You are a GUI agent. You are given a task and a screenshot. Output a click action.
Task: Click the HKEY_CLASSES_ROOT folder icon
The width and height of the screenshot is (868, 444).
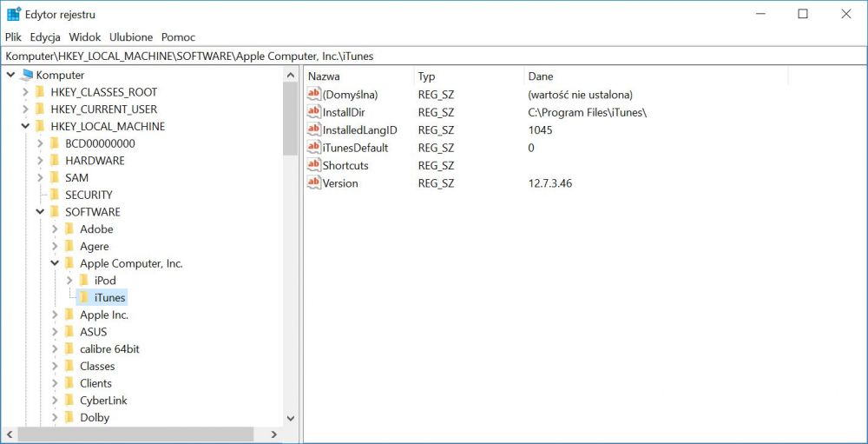tap(39, 92)
